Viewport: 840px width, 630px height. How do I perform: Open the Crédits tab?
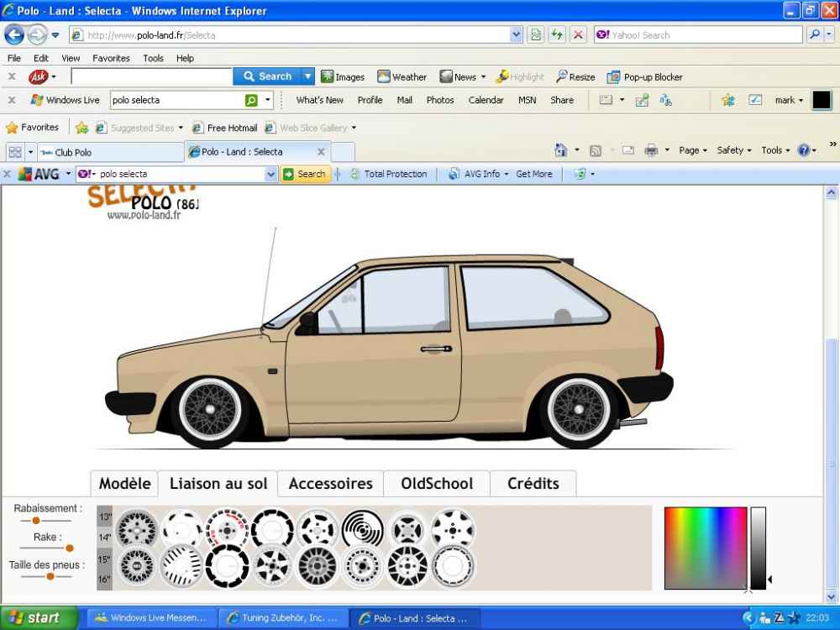533,484
